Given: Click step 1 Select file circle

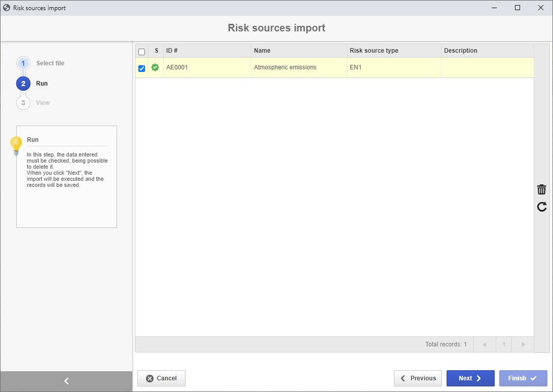Looking at the screenshot, I should coord(23,63).
